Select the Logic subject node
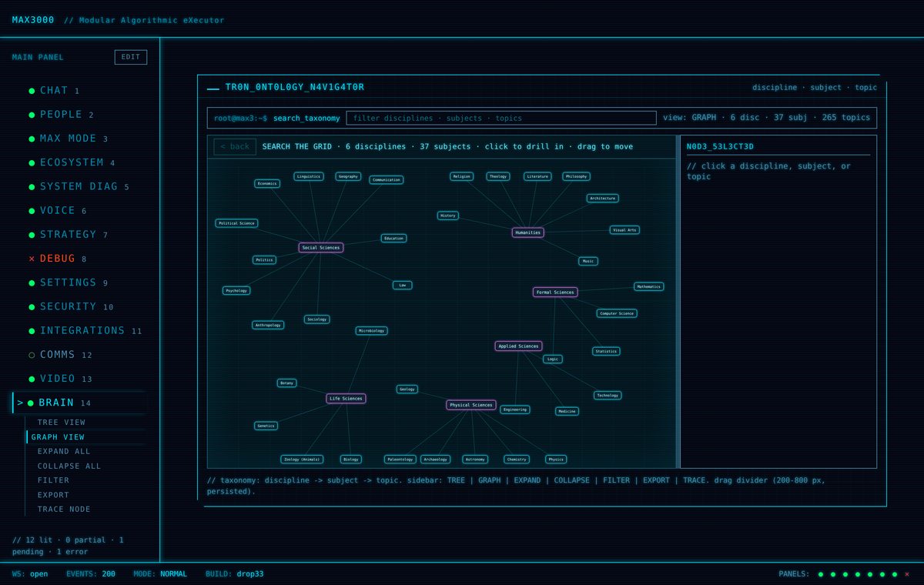The height and width of the screenshot is (585, 924). 553,359
